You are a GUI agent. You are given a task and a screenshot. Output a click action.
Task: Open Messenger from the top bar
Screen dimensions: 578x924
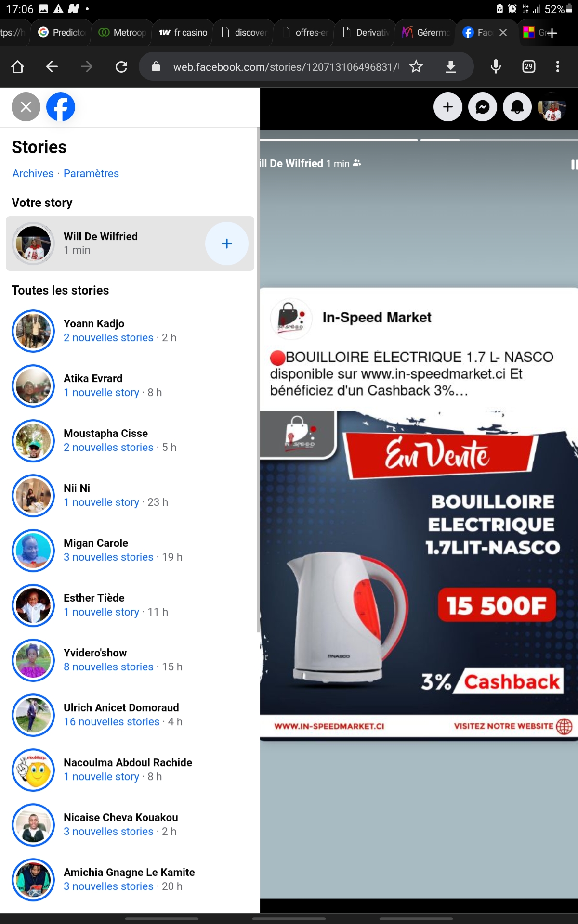(x=483, y=107)
